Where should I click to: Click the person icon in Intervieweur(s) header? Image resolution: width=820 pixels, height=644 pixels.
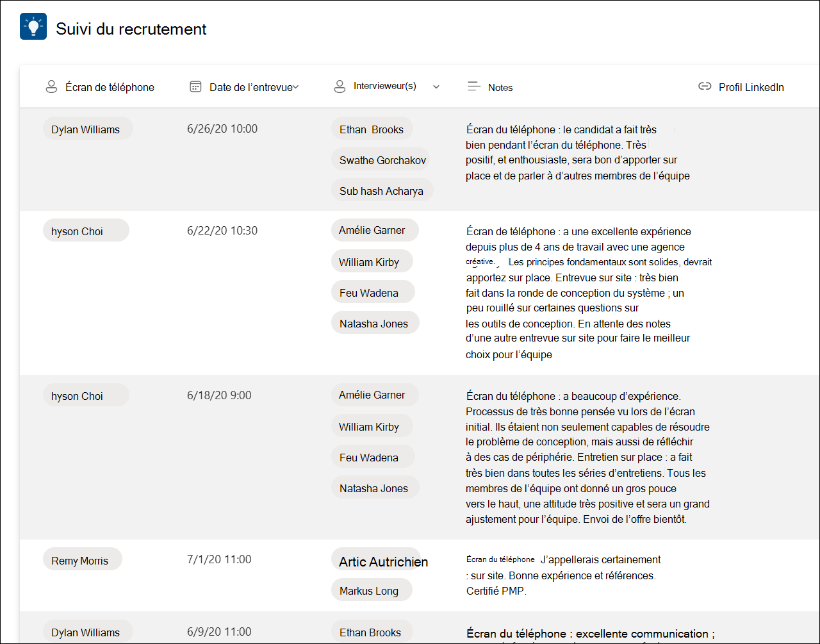(x=340, y=87)
